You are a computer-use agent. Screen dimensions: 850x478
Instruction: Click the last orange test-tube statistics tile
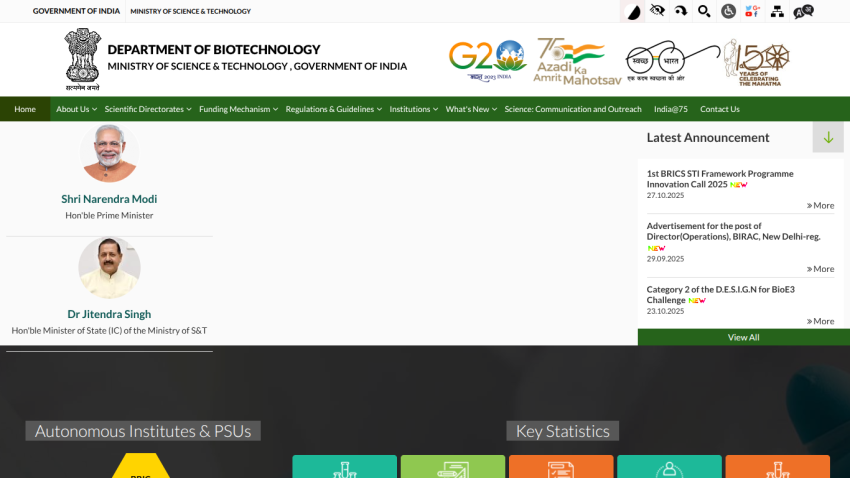coord(777,467)
